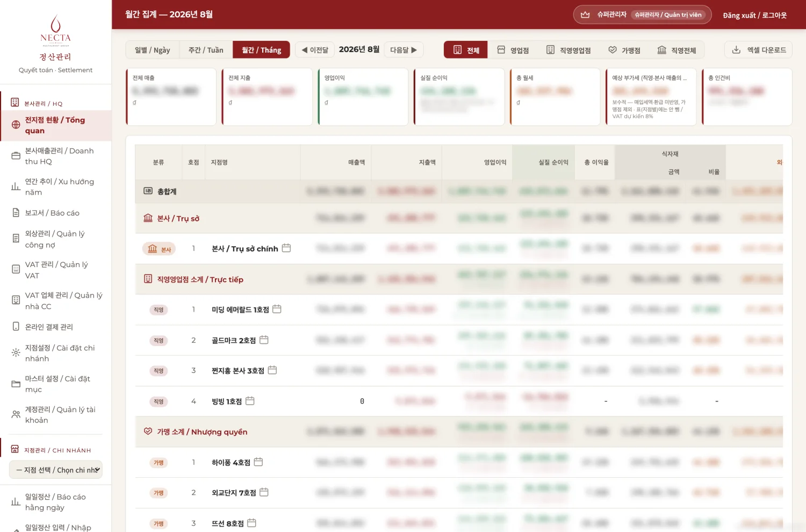The width and height of the screenshot is (806, 532).
Task: Click 식자재 column group header
Action: [670, 154]
